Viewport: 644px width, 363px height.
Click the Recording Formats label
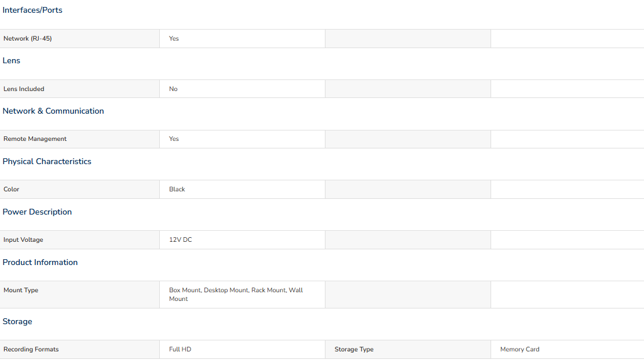(x=31, y=350)
